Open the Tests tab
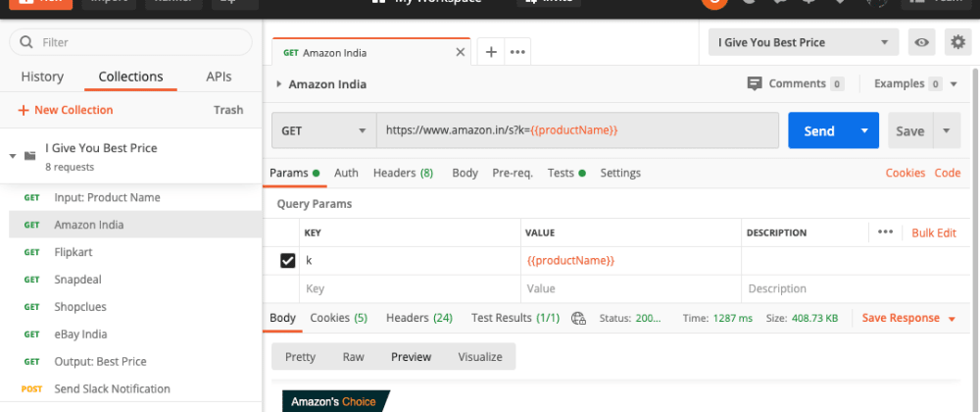This screenshot has height=412, width=980. (561, 174)
